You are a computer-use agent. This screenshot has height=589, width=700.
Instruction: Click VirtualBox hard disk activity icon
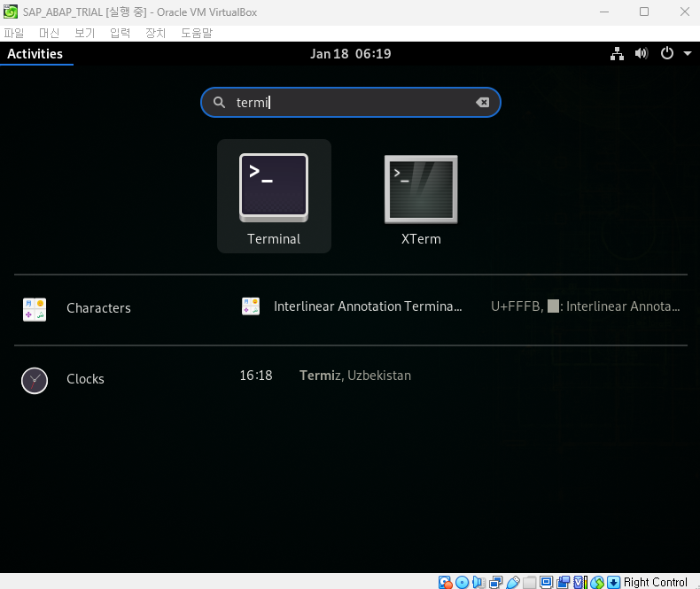click(445, 582)
